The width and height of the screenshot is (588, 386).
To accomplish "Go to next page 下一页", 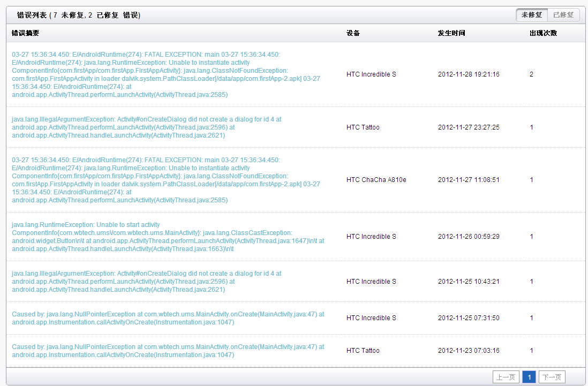I will [x=552, y=377].
